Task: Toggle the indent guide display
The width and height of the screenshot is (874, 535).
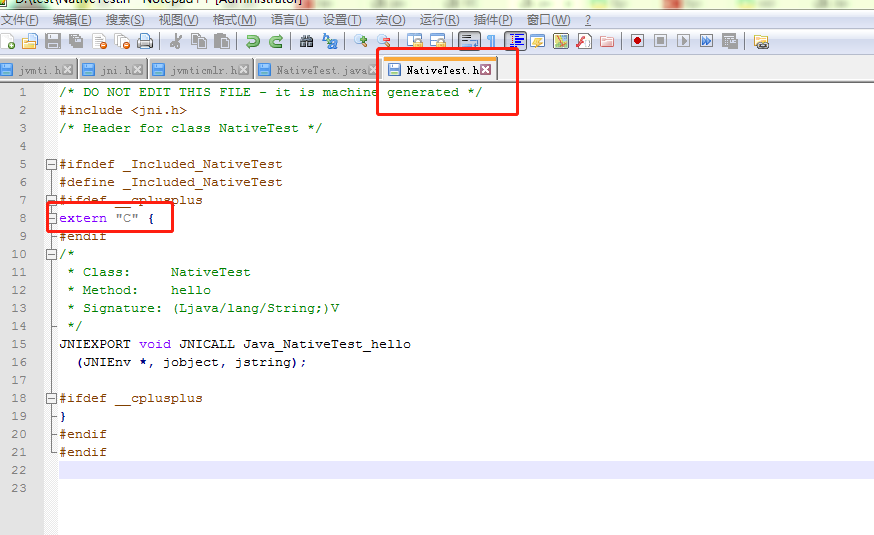Action: coord(515,41)
